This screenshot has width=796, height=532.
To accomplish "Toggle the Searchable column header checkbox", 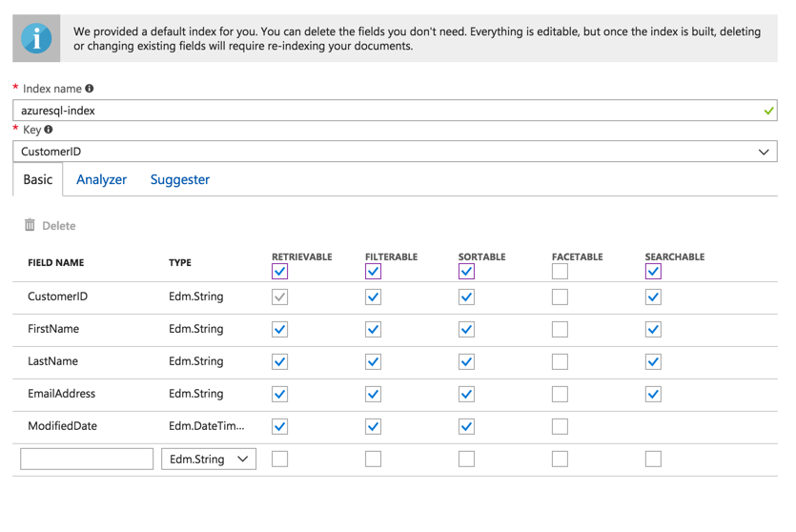I will pos(653,272).
